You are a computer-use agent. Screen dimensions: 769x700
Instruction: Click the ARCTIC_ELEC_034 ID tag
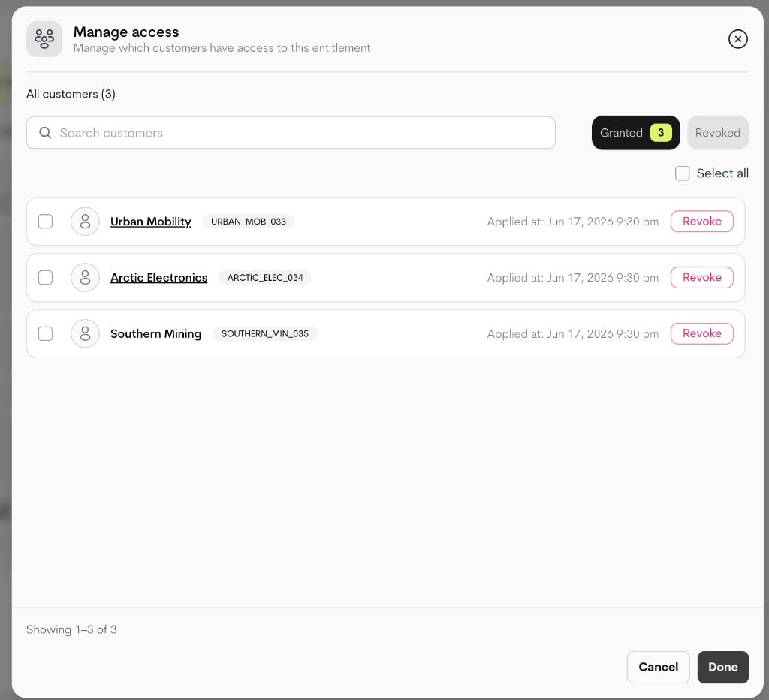point(265,277)
